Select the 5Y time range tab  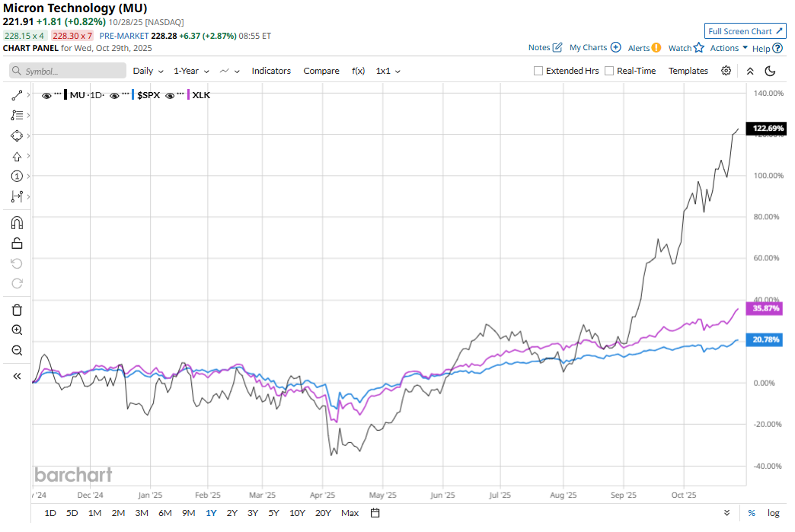click(x=273, y=513)
